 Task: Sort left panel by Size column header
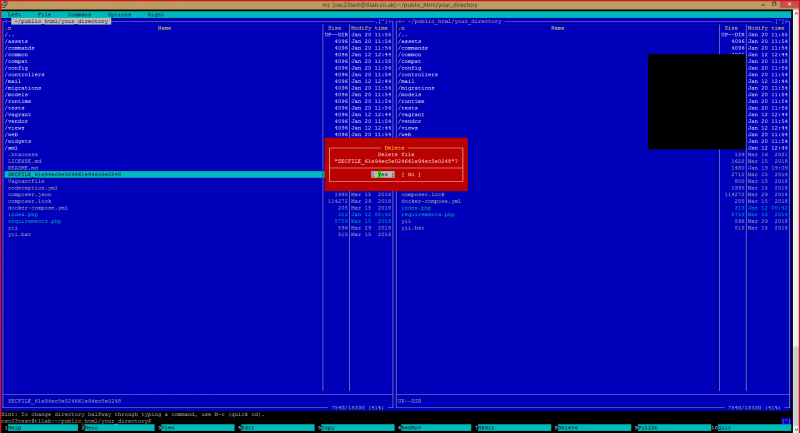335,28
